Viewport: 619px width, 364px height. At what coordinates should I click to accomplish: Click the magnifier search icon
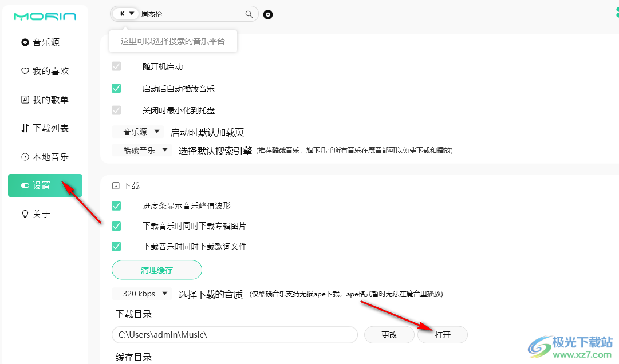pos(249,14)
